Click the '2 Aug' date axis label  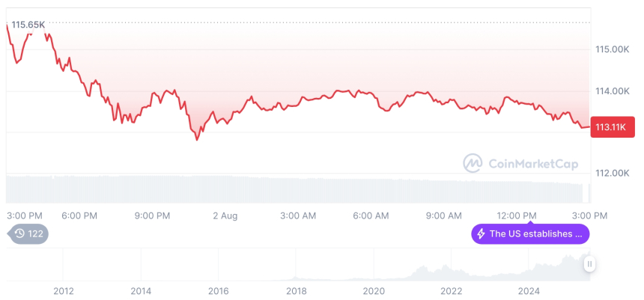[x=225, y=215]
